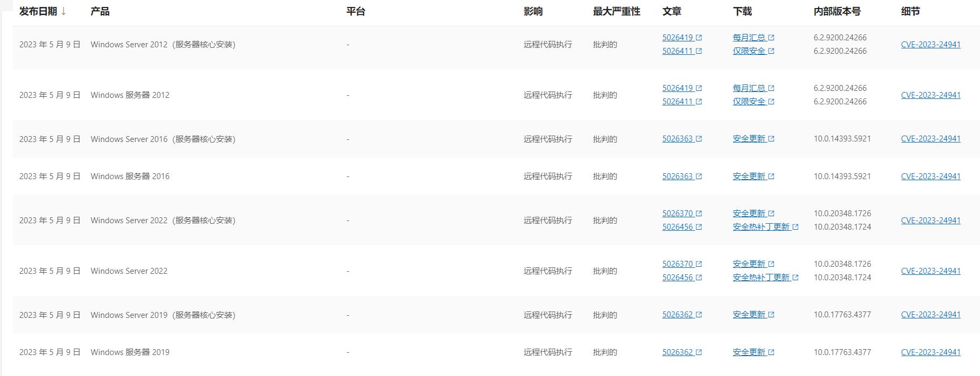Viewport: 980px width, 376px height.
Task: Select product cell Windows Server 2012（服务器核心安装）
Action: pos(163,45)
